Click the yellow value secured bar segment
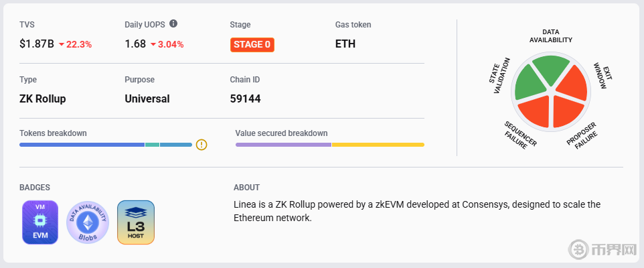Viewport: 644px width, 268px height. coord(378,144)
